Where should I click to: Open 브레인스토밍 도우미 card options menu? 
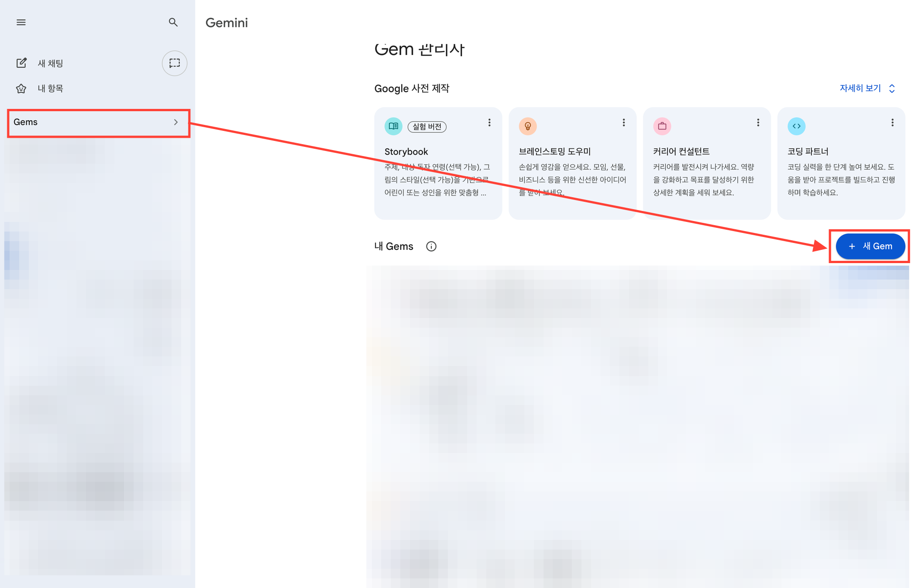pos(624,123)
